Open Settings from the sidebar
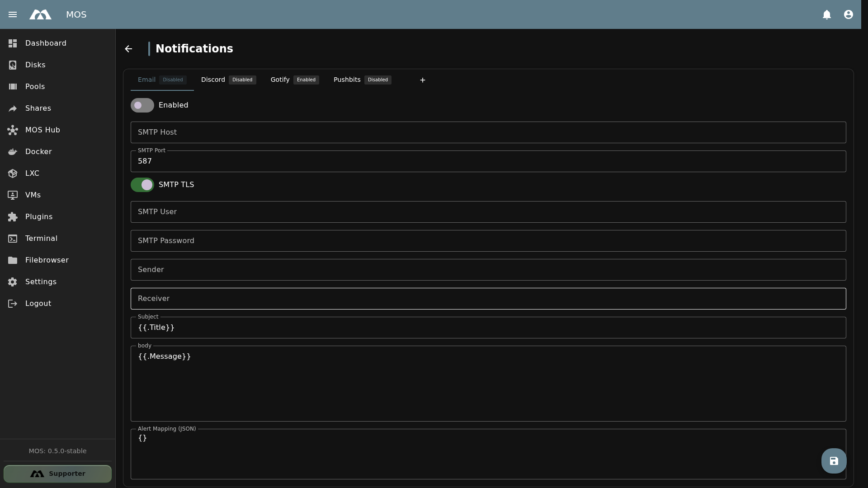Image resolution: width=868 pixels, height=488 pixels. [x=58, y=282]
